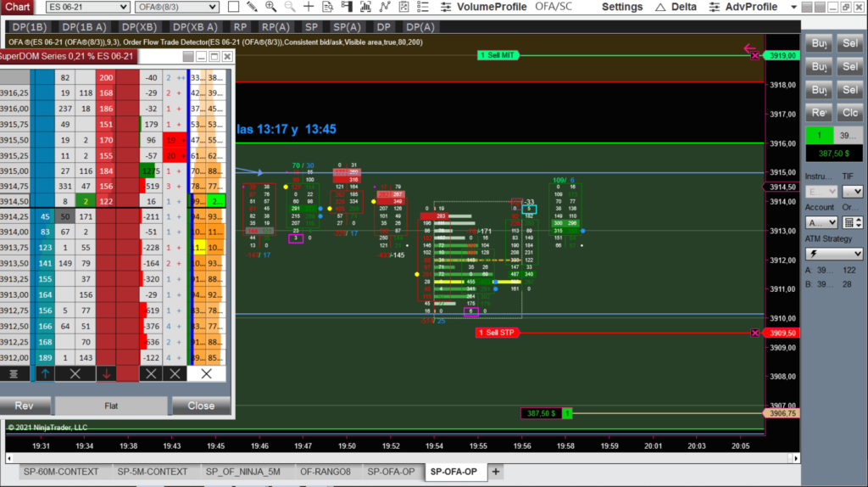The width and height of the screenshot is (868, 487).
Task: Click the Chart window label
Action: (17, 7)
